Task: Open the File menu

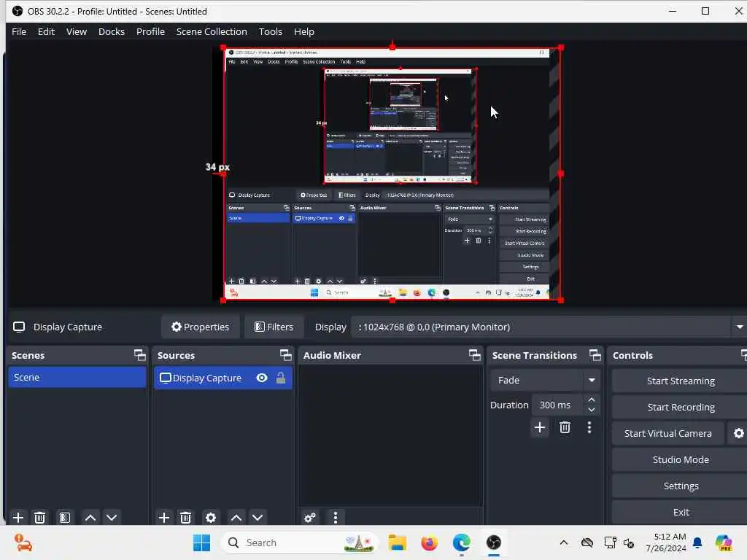Action: click(x=19, y=31)
